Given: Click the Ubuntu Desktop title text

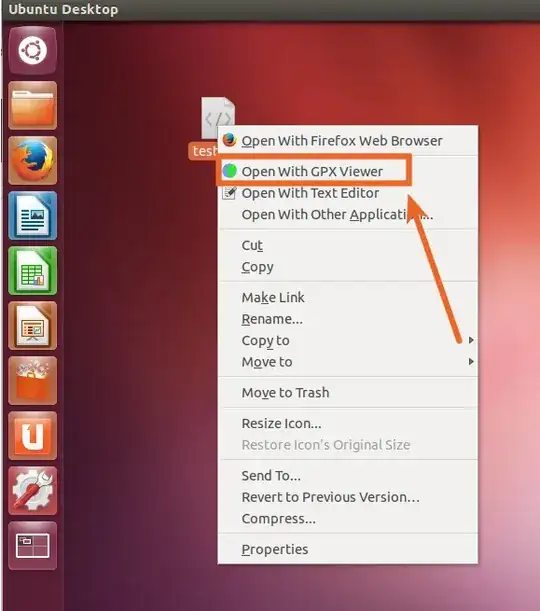Looking at the screenshot, I should pyautogui.click(x=63, y=9).
